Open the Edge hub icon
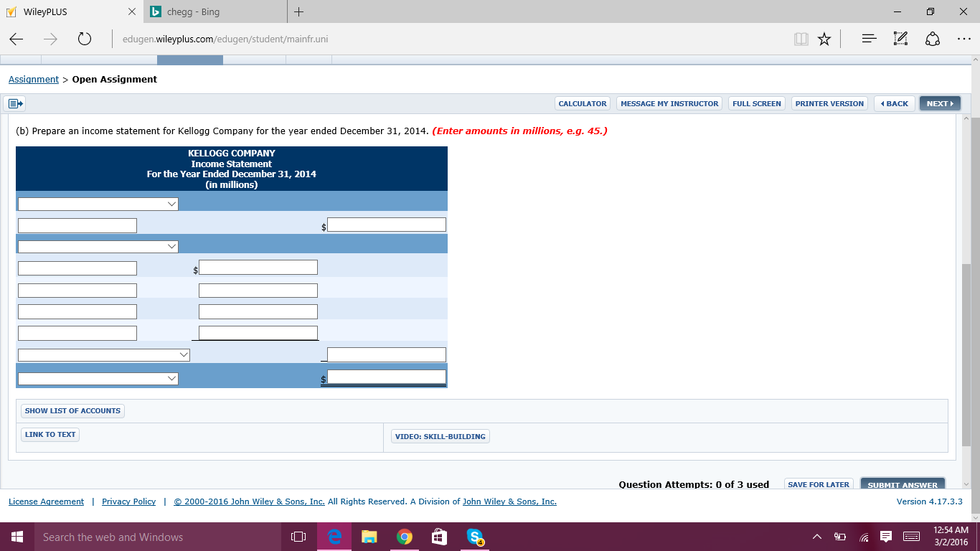The width and height of the screenshot is (980, 551). pyautogui.click(x=869, y=39)
